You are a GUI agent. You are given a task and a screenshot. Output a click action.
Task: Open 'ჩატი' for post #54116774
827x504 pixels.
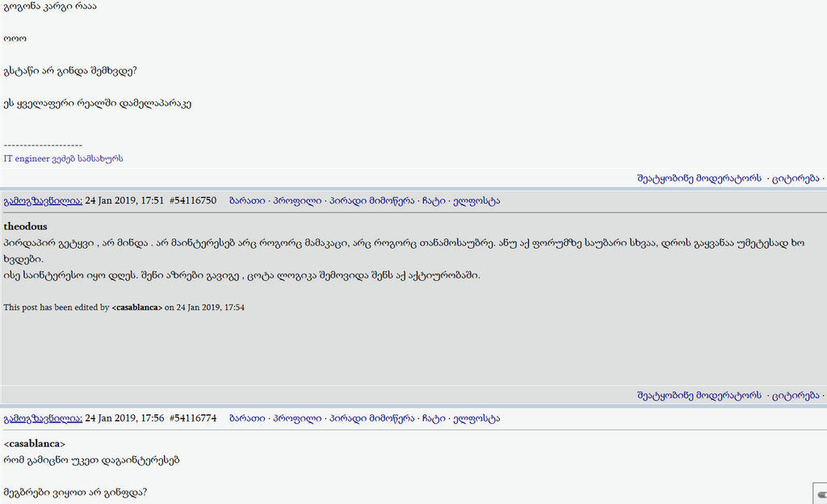click(x=434, y=418)
